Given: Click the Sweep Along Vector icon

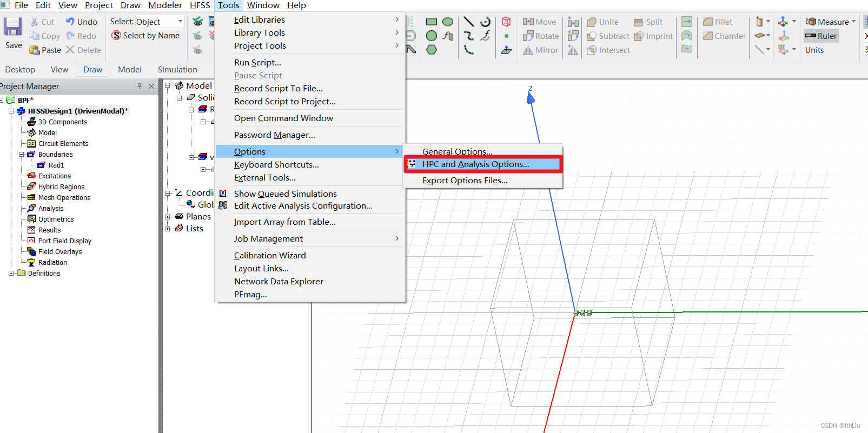Looking at the screenshot, I should click(x=687, y=22).
